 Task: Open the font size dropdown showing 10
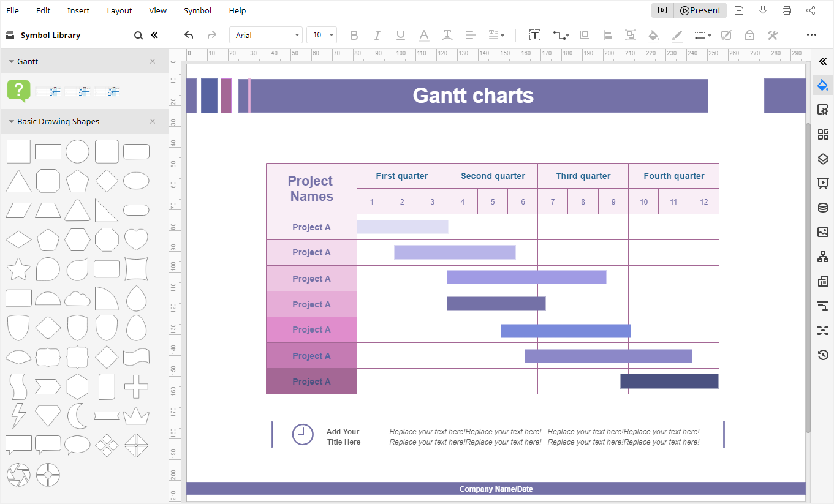point(321,34)
